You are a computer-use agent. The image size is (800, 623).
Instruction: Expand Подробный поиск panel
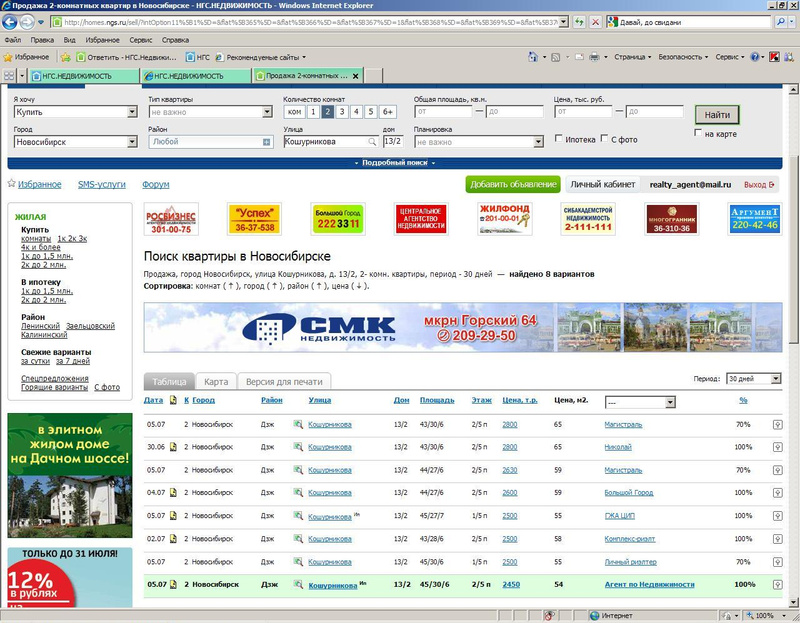point(395,162)
